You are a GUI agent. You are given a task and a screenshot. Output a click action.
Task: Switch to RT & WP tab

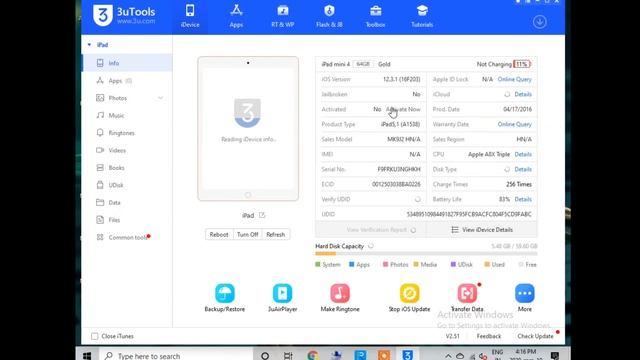tap(282, 16)
